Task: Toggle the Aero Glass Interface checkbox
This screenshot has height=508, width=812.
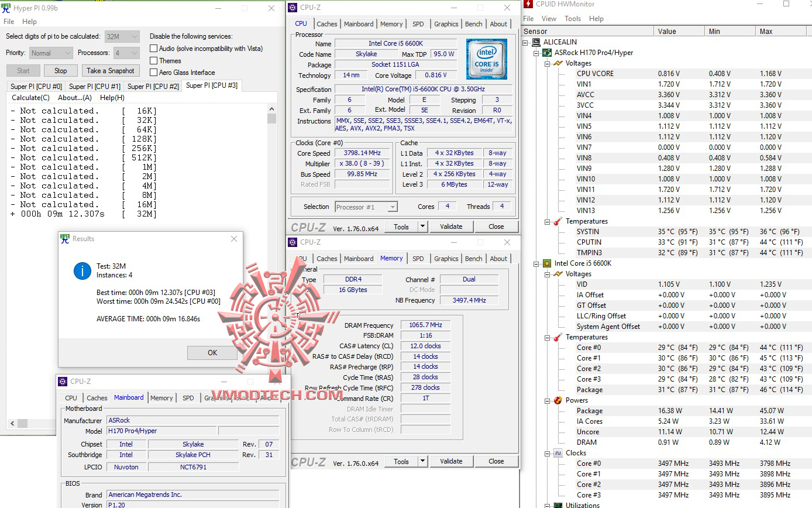Action: (154, 73)
